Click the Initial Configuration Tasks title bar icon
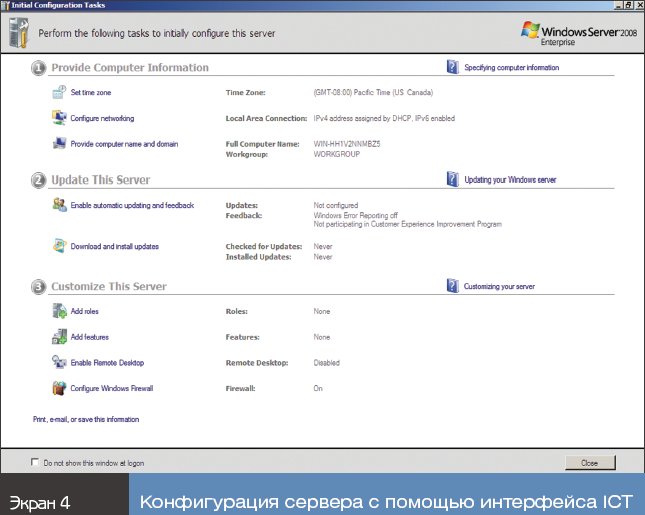This screenshot has height=515, width=645. (x=6, y=5)
